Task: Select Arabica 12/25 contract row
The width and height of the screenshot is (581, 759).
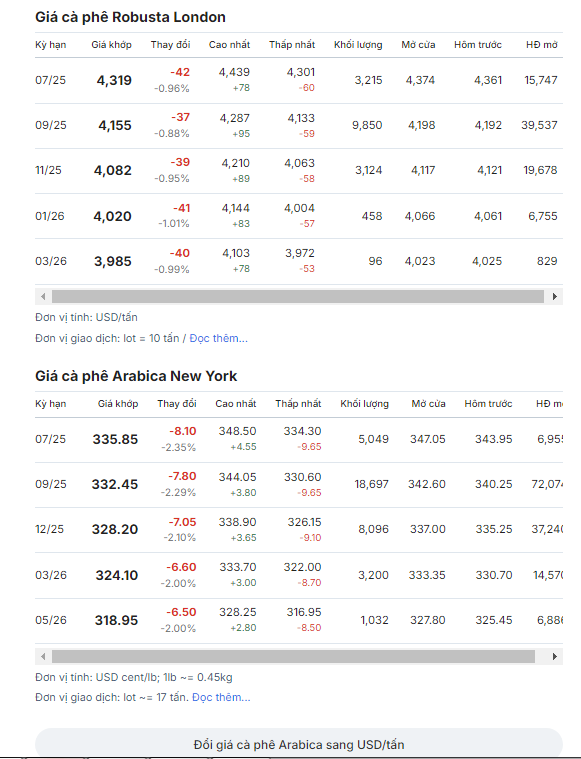Action: coord(299,530)
